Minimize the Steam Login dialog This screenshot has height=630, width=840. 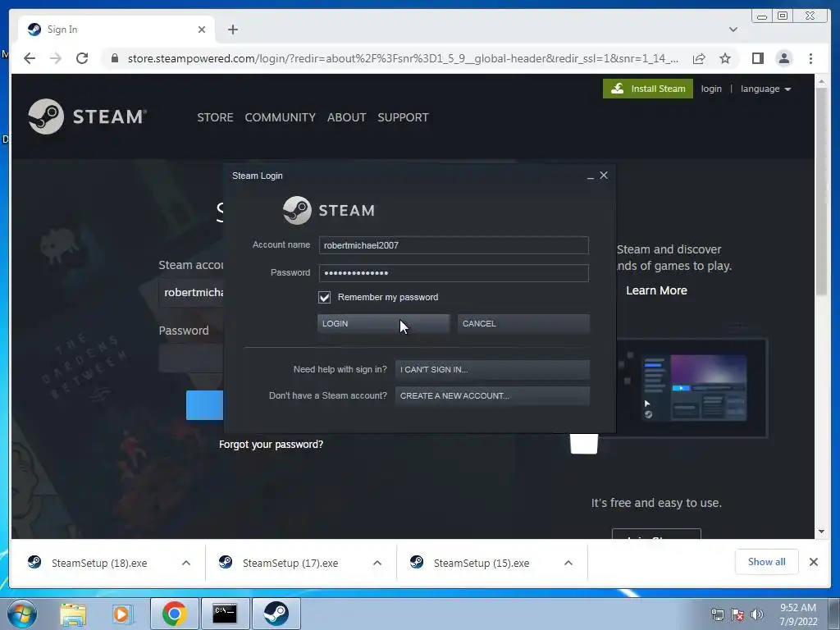coord(591,176)
